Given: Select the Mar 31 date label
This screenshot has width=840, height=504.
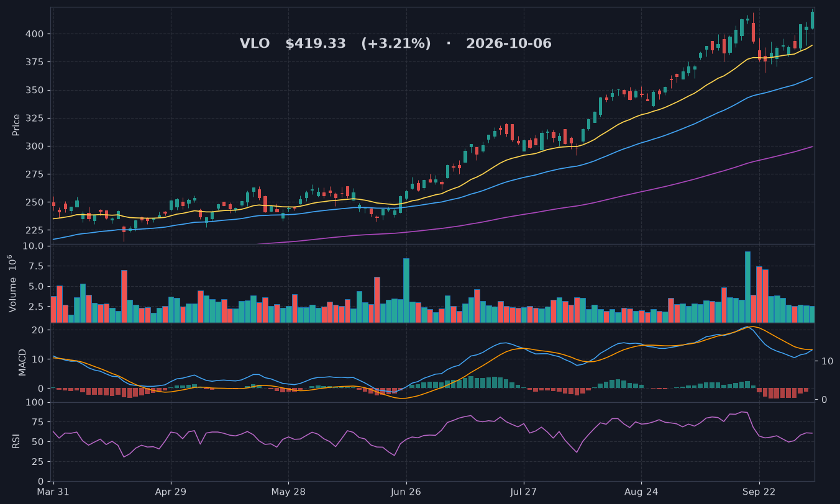Looking at the screenshot, I should pos(53,492).
